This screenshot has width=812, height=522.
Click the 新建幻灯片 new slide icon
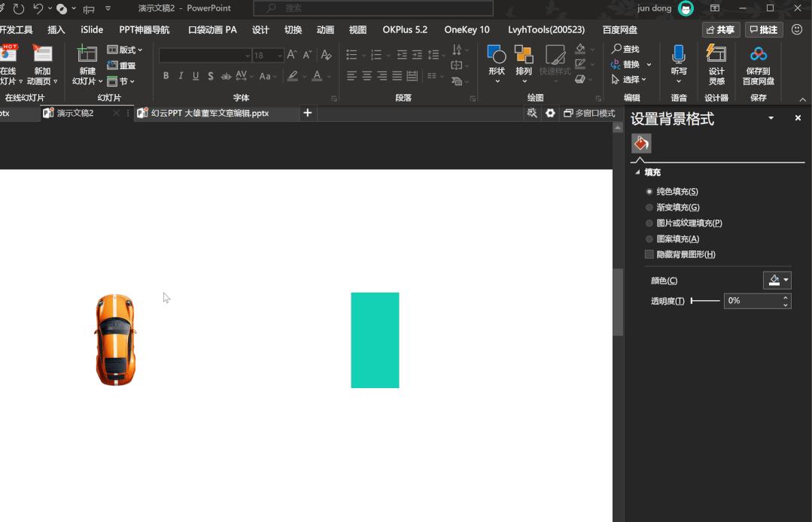point(87,55)
